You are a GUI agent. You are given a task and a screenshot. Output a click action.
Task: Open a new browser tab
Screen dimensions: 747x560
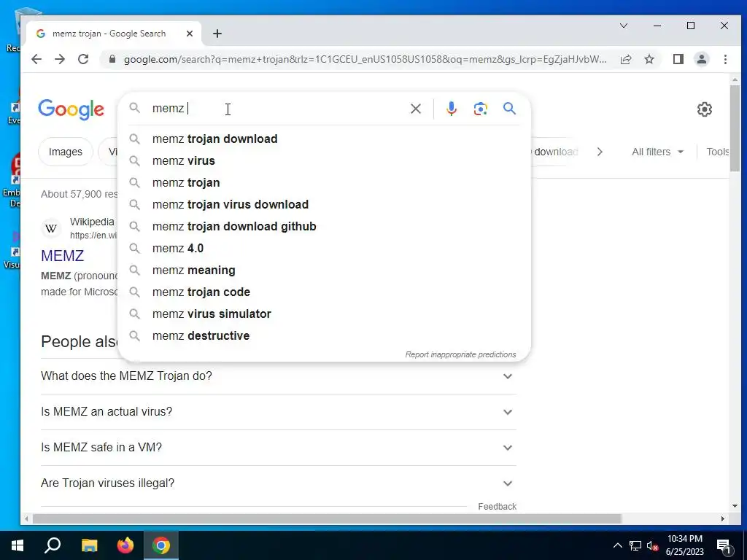(x=217, y=34)
